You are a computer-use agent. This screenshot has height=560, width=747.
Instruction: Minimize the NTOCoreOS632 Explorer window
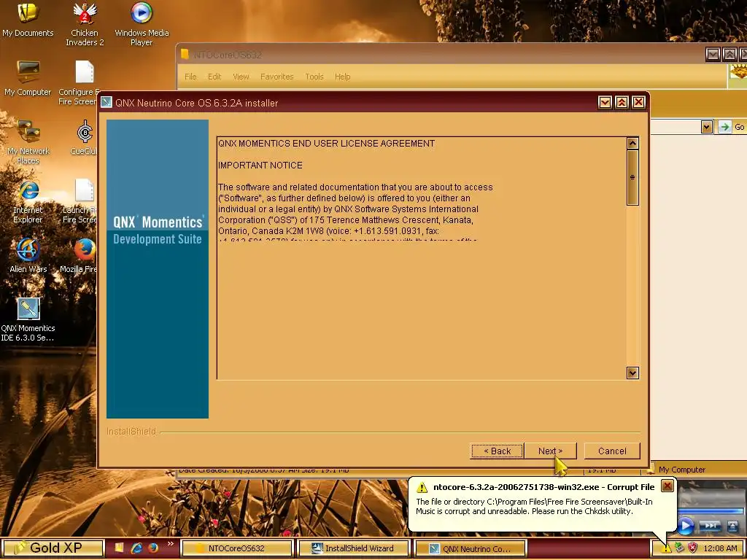coord(713,54)
